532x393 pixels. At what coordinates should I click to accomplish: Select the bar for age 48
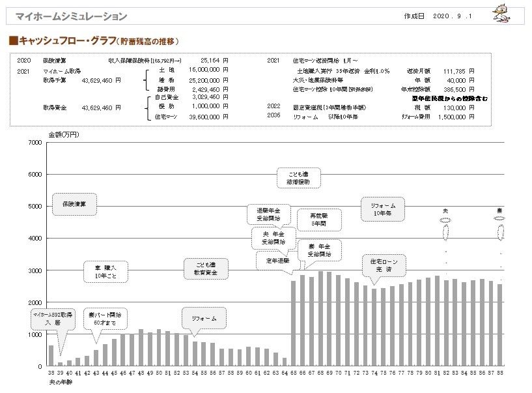(141, 347)
